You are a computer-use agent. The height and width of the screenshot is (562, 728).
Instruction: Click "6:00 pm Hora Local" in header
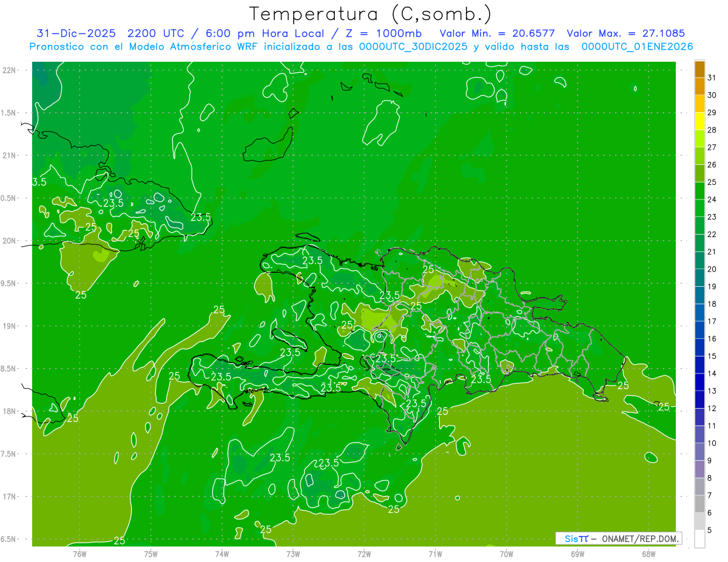(x=265, y=33)
